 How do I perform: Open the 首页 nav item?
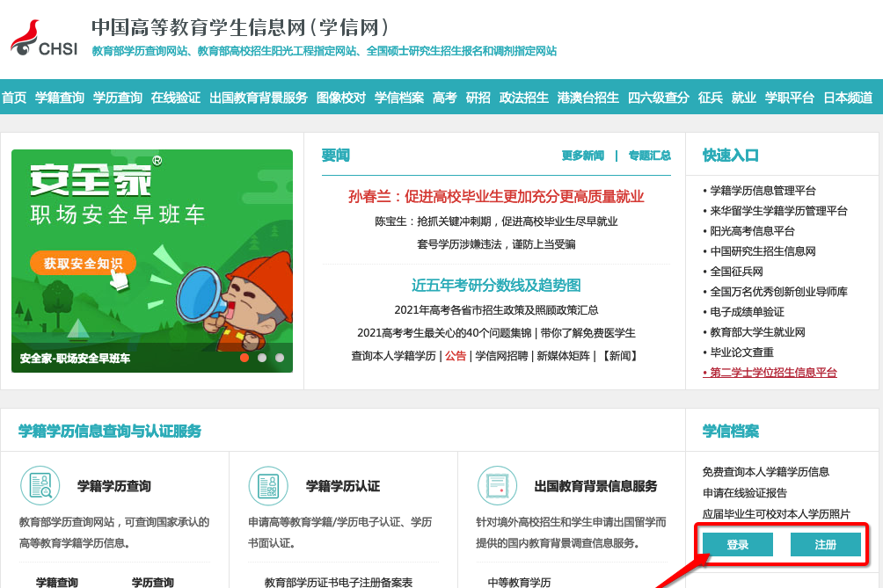pos(14,98)
